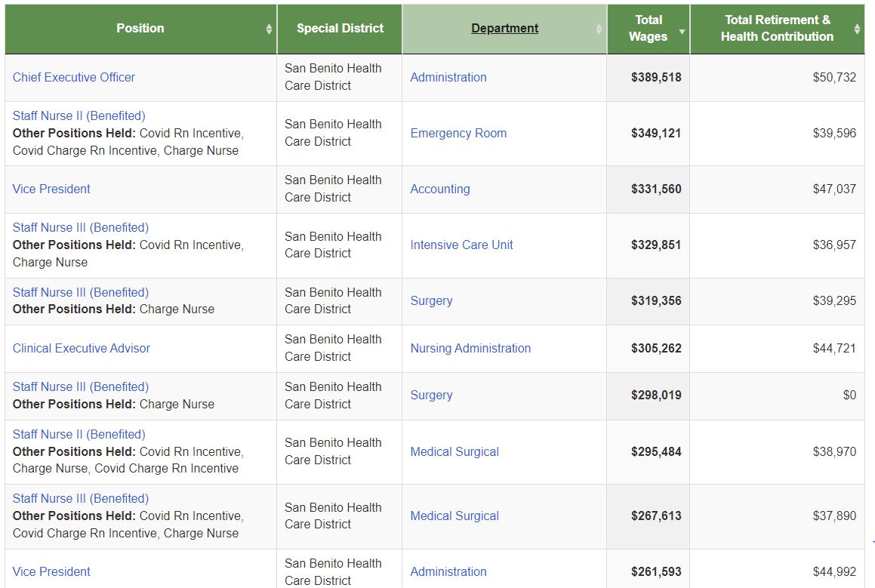The height and width of the screenshot is (588, 875).
Task: Click Surgery link in the $298,019 row
Action: pyautogui.click(x=431, y=395)
